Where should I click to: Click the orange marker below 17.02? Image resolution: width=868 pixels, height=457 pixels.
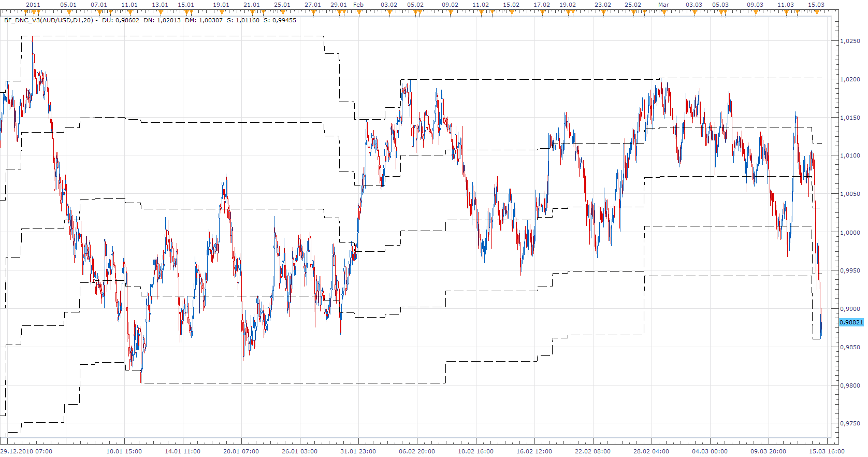pos(542,12)
